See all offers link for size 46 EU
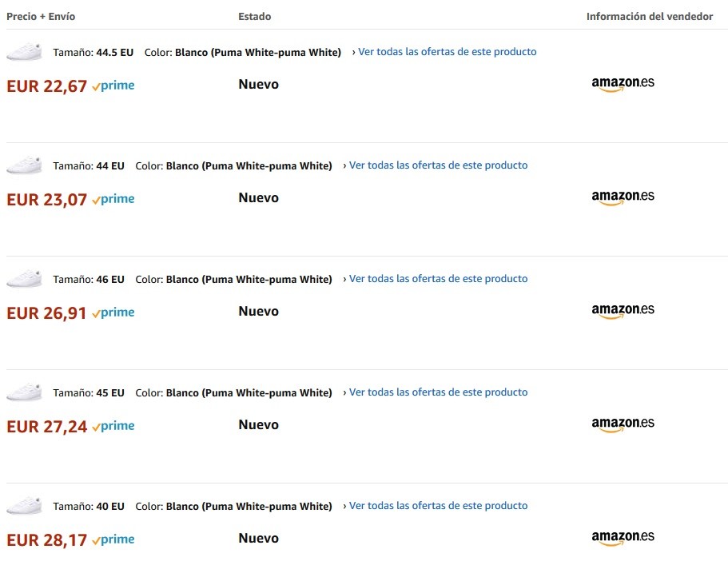Viewport: 728px width, 585px height. (438, 279)
